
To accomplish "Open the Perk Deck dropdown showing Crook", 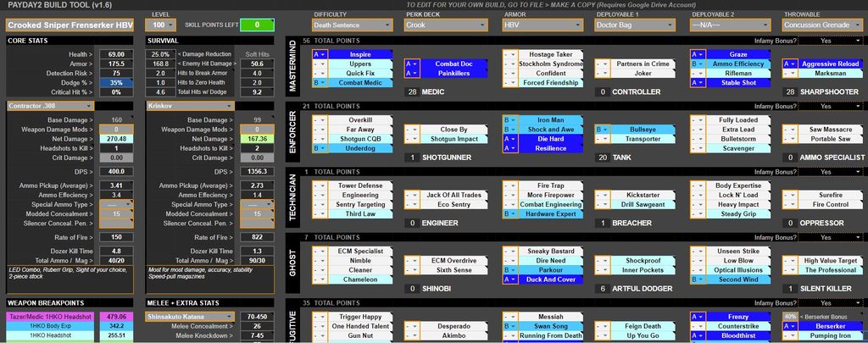I will (446, 25).
